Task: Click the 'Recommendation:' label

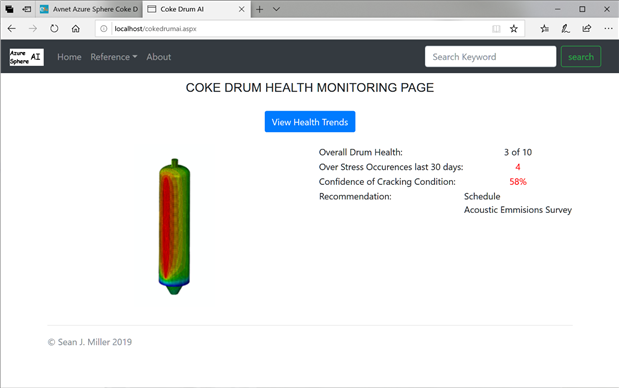Action: [355, 196]
